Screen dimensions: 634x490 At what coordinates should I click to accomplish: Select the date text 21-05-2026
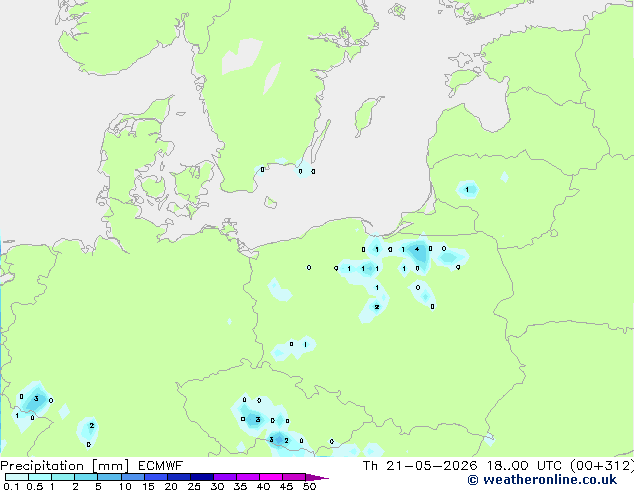(431, 466)
